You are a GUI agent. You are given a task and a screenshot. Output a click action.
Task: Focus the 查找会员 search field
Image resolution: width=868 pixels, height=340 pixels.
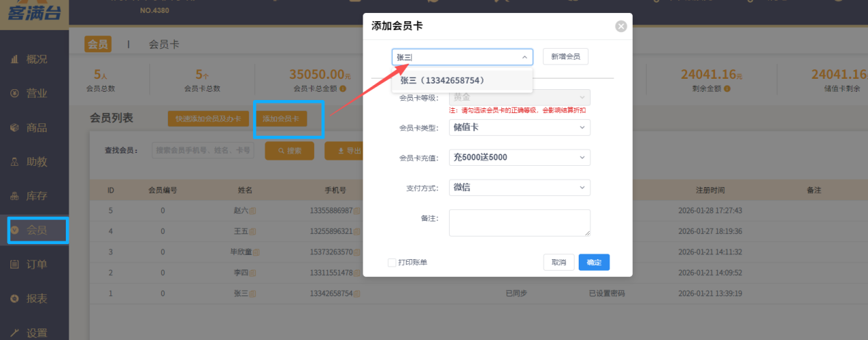tap(203, 150)
